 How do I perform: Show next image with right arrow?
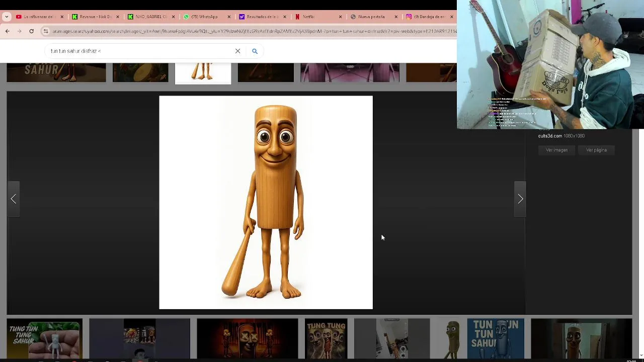point(520,199)
